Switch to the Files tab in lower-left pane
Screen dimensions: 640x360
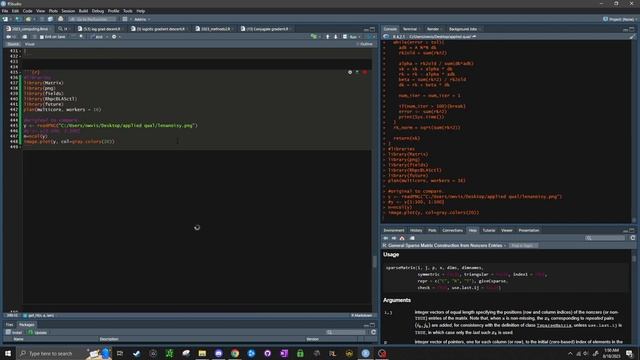point(9,324)
